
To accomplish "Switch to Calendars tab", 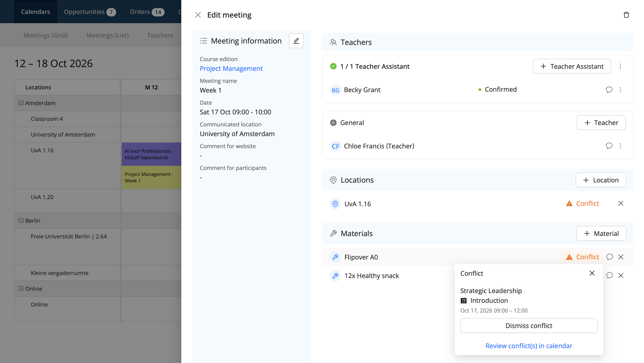I will tap(35, 12).
